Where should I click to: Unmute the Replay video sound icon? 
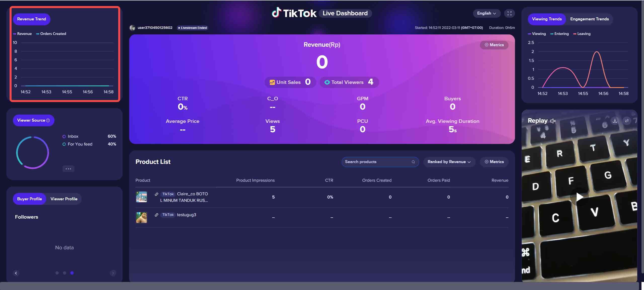coord(553,121)
